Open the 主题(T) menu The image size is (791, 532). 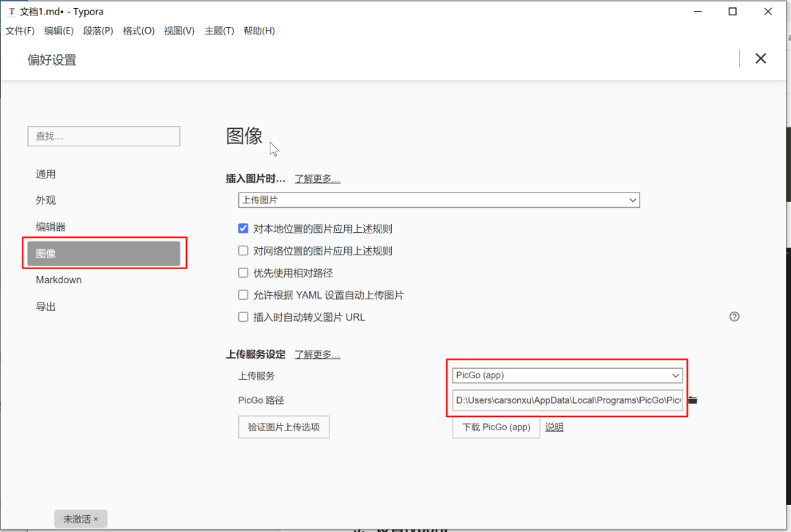pos(219,31)
